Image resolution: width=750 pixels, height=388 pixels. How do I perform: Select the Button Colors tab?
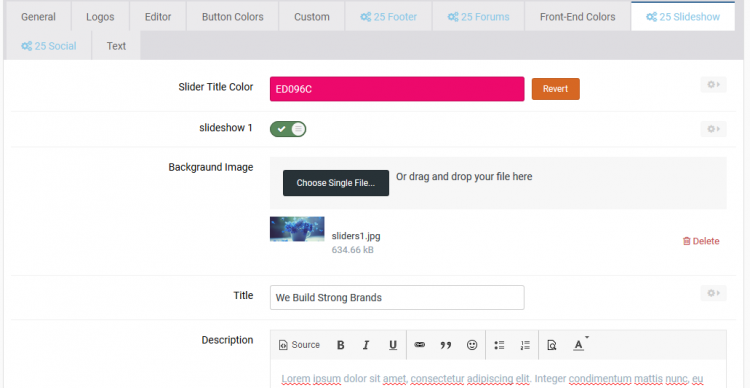coord(232,17)
